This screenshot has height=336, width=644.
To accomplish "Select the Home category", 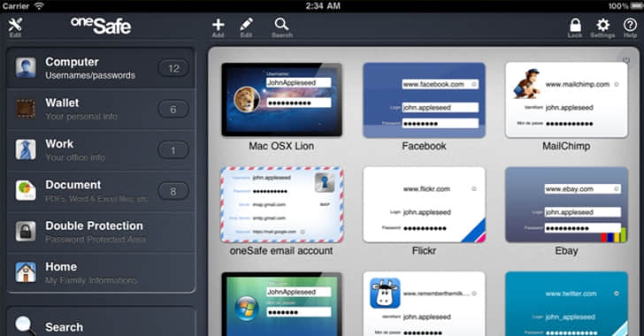I will tap(101, 272).
